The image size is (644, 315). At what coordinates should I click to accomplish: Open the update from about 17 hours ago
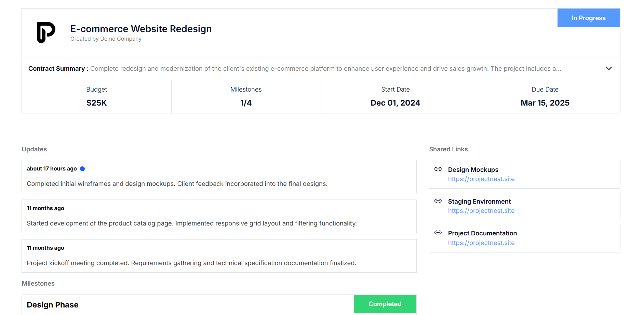(219, 177)
